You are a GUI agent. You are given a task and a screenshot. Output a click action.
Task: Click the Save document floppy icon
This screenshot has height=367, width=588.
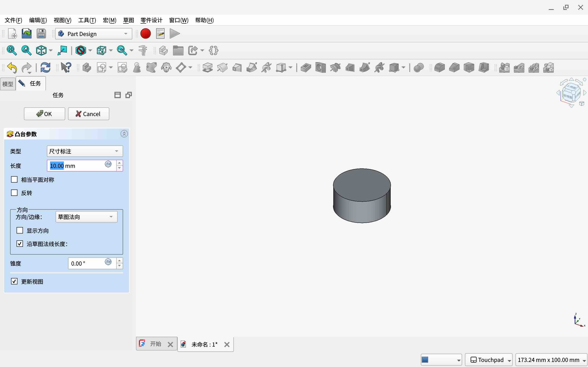[41, 34]
